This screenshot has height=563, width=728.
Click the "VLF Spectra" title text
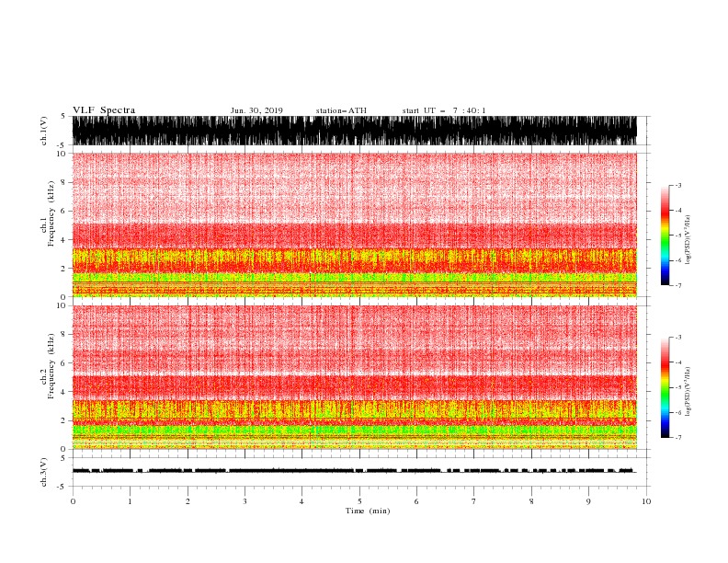(x=104, y=110)
